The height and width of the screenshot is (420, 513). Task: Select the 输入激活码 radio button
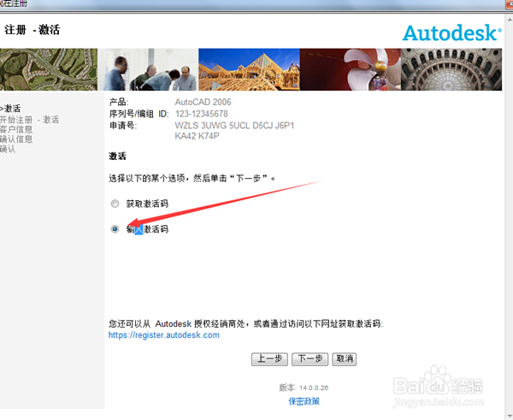[x=115, y=229]
